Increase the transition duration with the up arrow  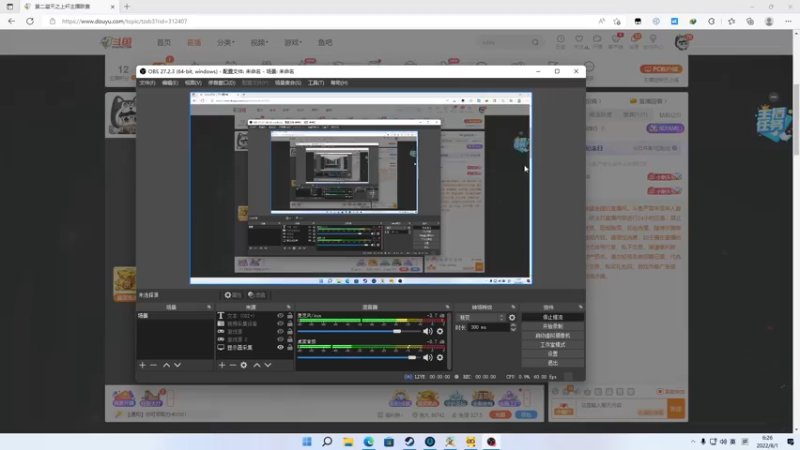click(x=513, y=325)
